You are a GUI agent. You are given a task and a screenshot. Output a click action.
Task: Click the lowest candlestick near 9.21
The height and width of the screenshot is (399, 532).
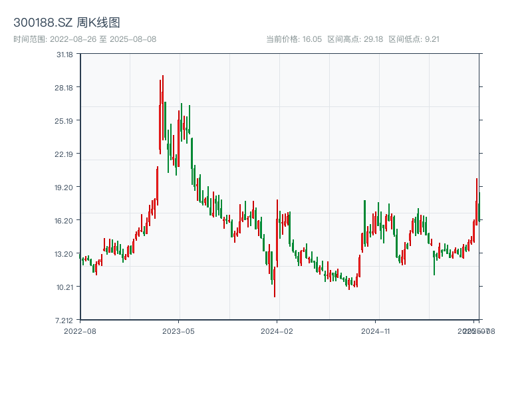coord(274,293)
